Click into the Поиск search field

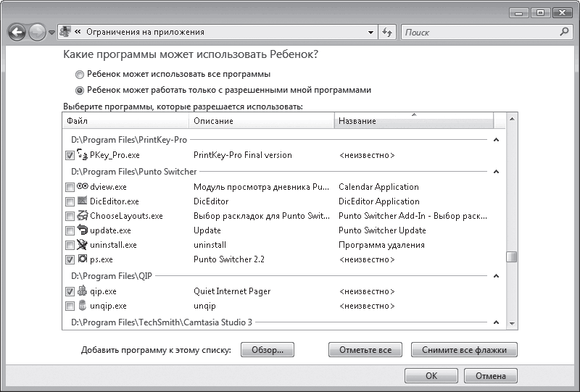tap(478, 33)
